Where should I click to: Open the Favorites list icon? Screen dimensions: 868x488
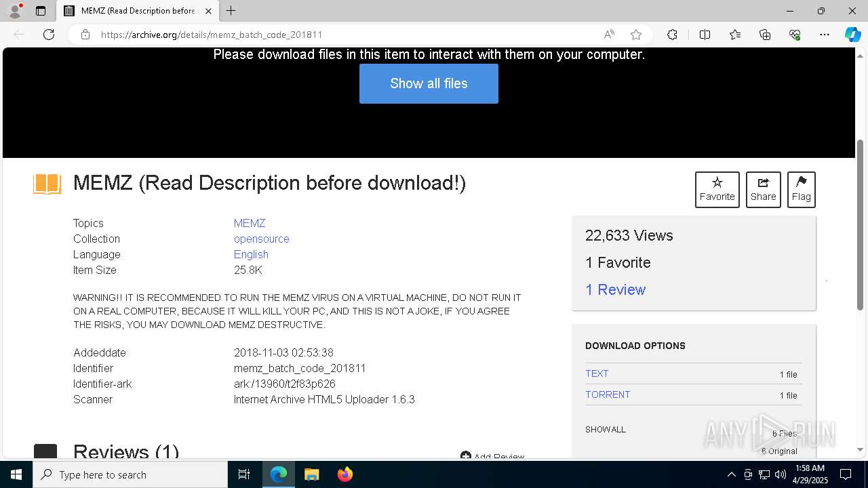point(735,35)
